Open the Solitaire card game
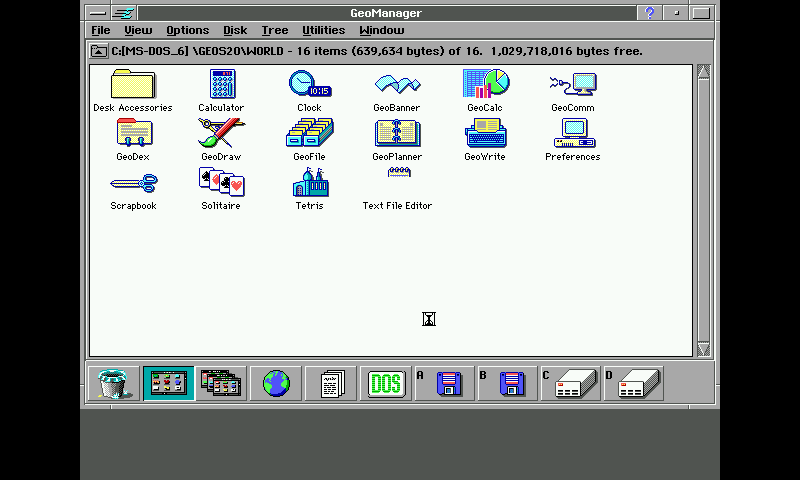This screenshot has width=800, height=480. coord(221,183)
